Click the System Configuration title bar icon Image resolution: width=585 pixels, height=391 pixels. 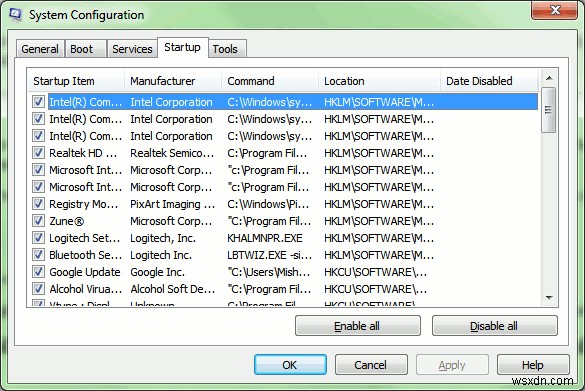point(16,14)
